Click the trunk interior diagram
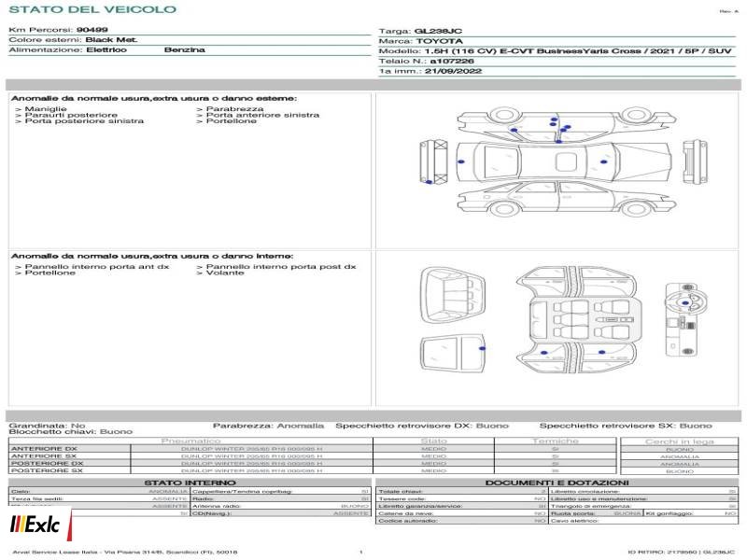747x560 pixels. [453, 295]
